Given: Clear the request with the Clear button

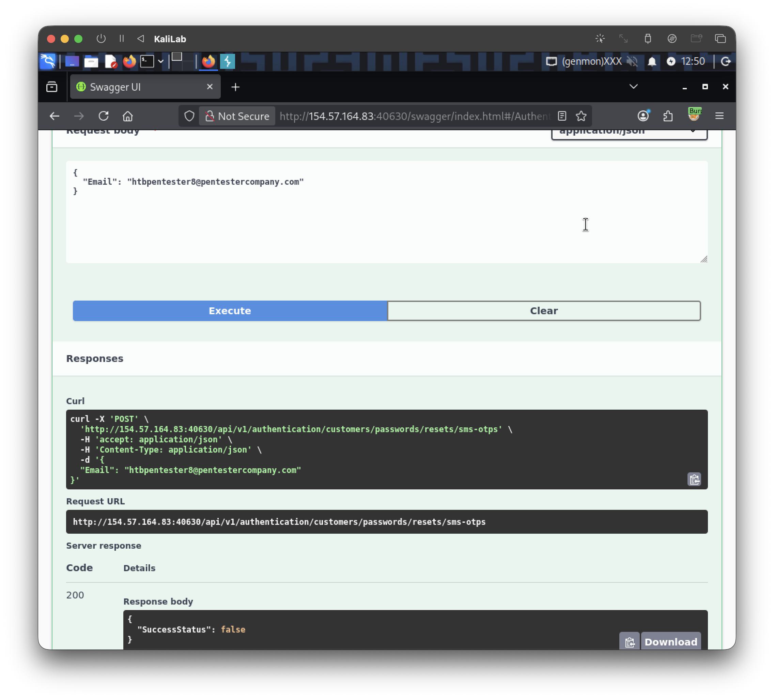Looking at the screenshot, I should click(544, 311).
